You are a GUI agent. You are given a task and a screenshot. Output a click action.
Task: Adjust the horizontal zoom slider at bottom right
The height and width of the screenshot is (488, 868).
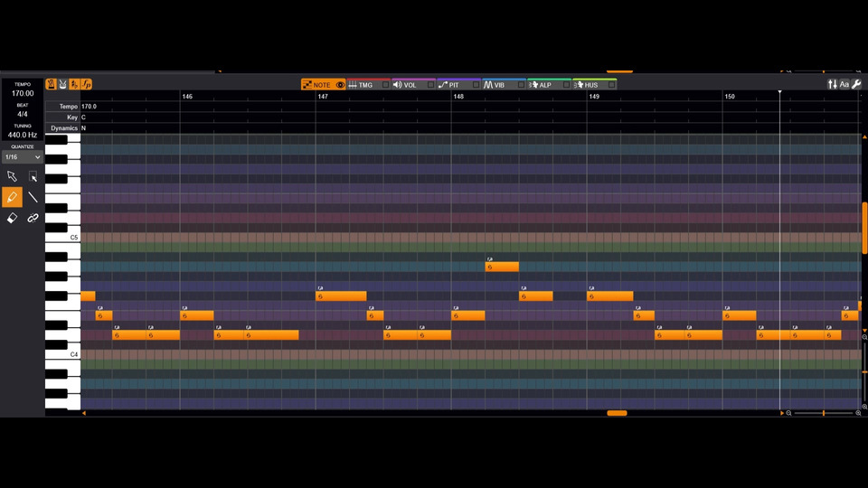[824, 413]
